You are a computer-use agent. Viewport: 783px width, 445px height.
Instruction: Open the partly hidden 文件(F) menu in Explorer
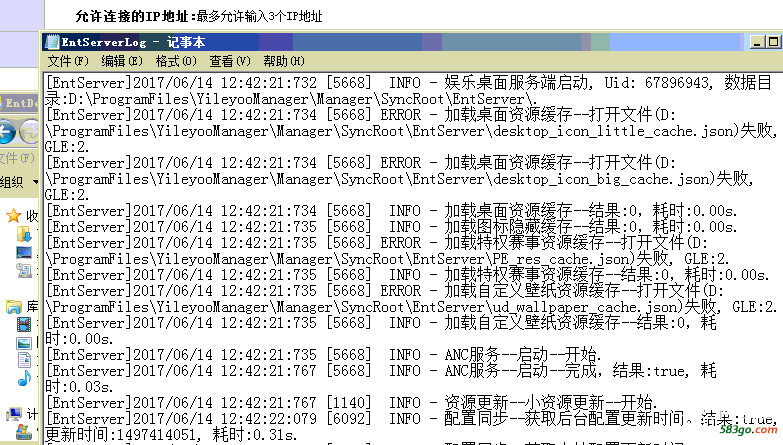[x=17, y=158]
